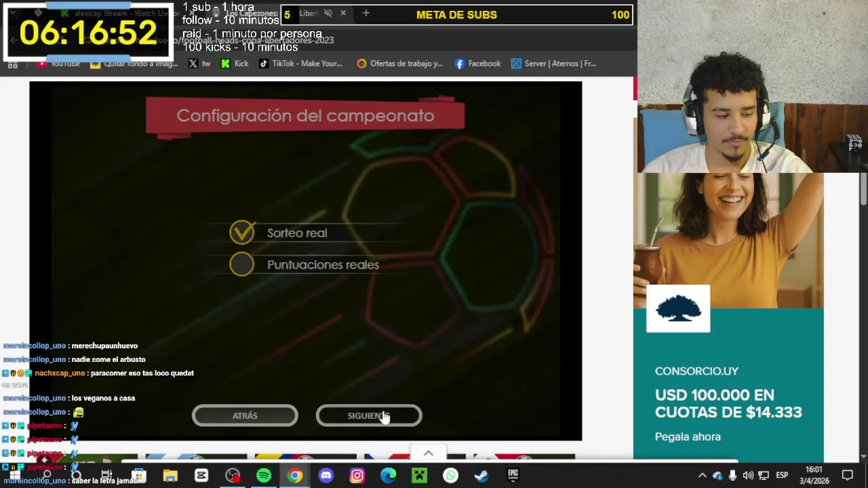Open Discord from the taskbar

click(326, 476)
